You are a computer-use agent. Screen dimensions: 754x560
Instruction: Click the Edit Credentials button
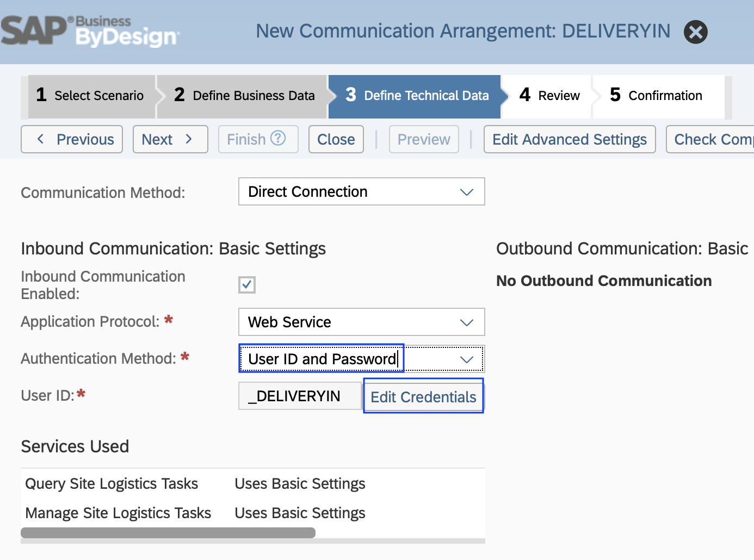pyautogui.click(x=423, y=396)
